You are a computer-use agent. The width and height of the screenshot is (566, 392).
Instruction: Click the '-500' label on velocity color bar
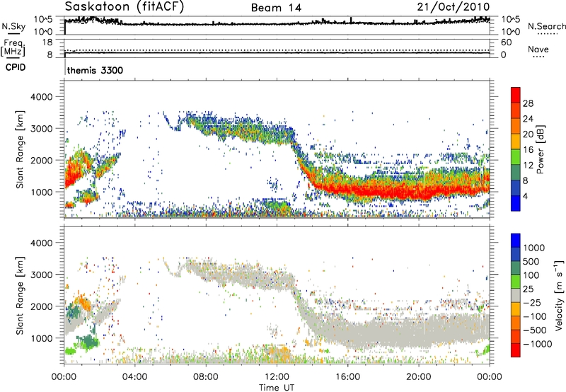click(x=535, y=330)
